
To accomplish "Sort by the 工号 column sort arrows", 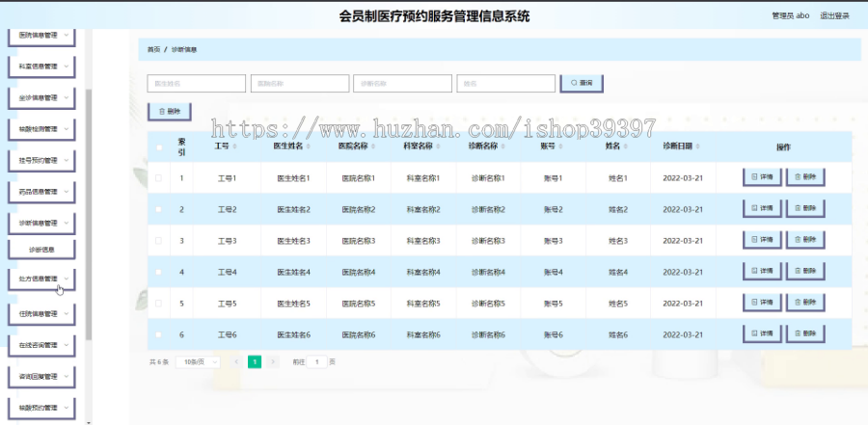I will click(234, 146).
